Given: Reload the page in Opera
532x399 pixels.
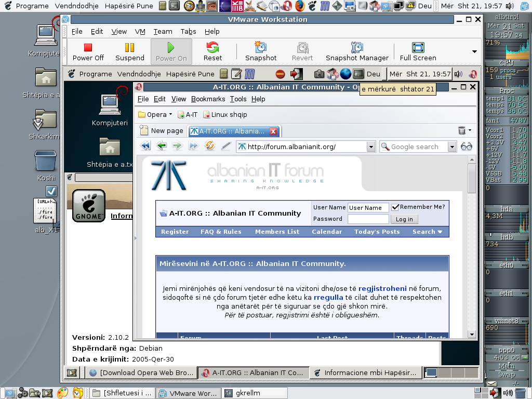Looking at the screenshot, I should (210, 146).
